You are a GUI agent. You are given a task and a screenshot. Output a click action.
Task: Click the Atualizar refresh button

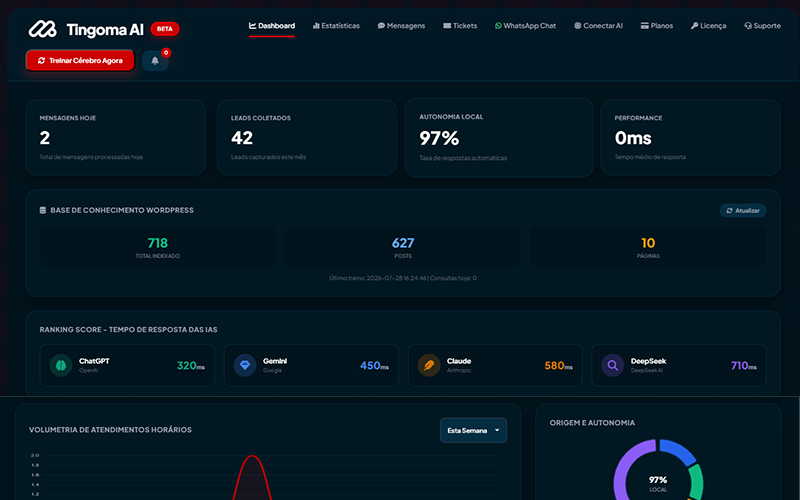tap(743, 210)
